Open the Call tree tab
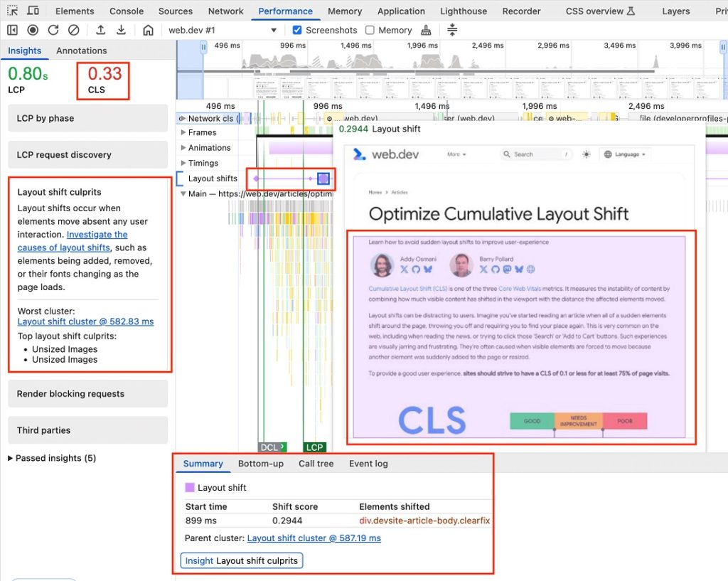This screenshot has width=728, height=581. [316, 464]
